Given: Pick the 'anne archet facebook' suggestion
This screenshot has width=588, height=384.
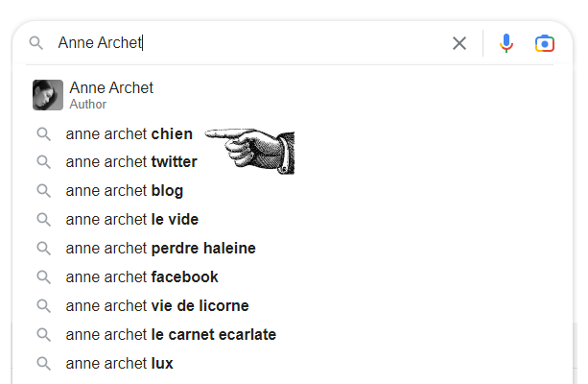Looking at the screenshot, I should pos(142,277).
